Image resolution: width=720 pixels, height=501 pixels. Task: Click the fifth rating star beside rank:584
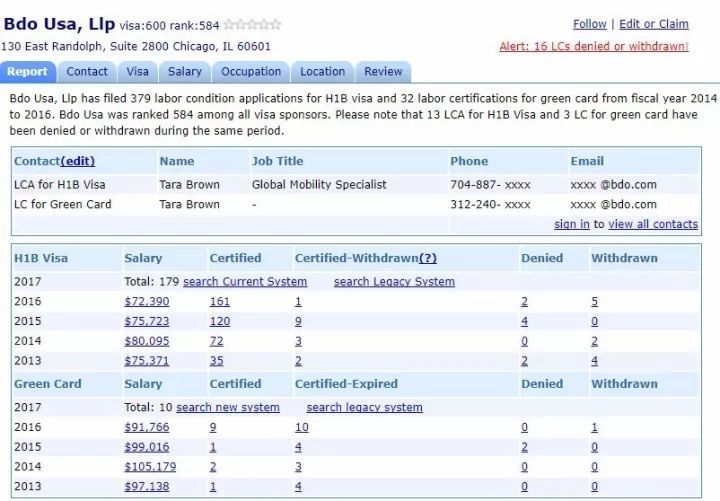click(276, 25)
